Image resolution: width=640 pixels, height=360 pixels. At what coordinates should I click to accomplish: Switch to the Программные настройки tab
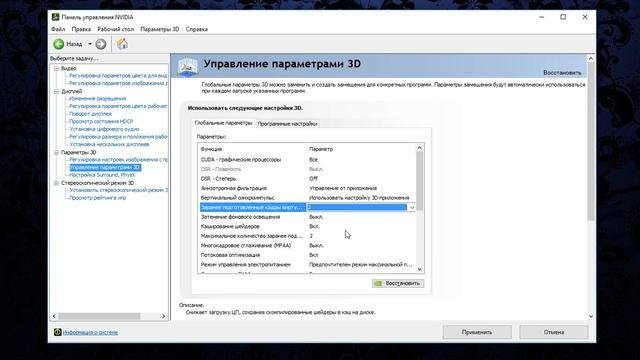coord(287,124)
